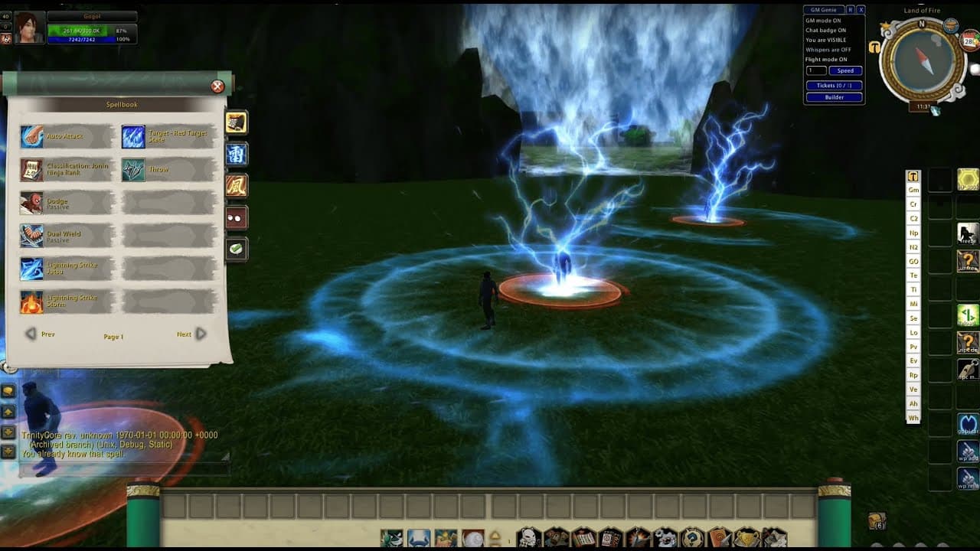Click the Classification Jonin Ninja Rank icon
980x551 pixels.
32,170
